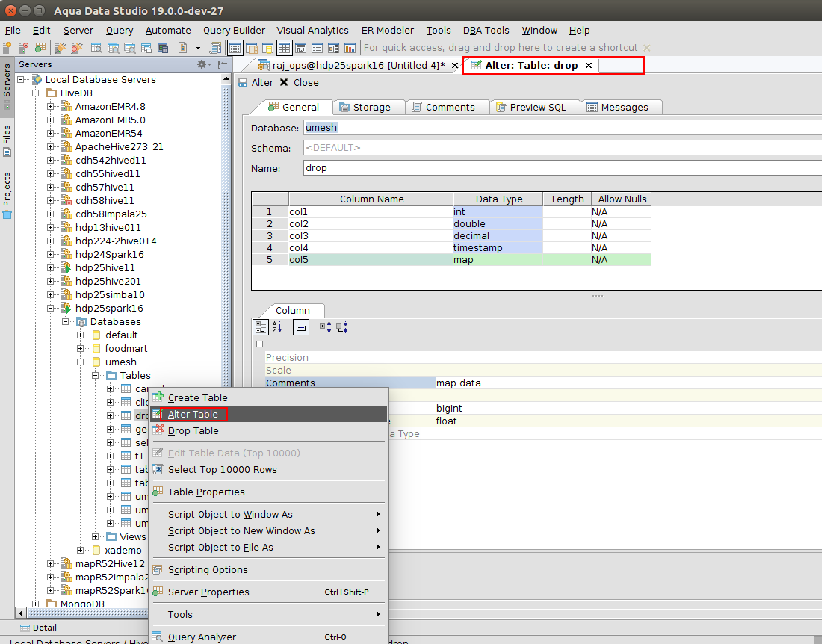Expand the xademo database node
Viewport: 836px width, 644px height.
click(80, 550)
